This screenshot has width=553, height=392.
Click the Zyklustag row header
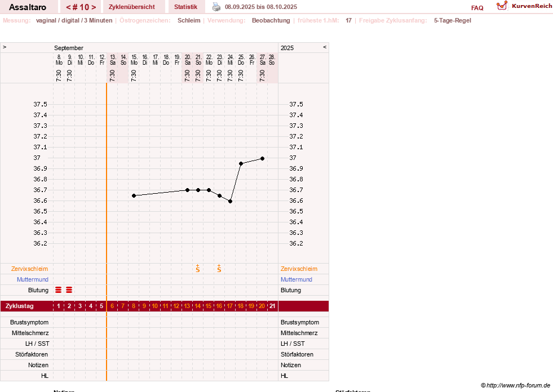point(19,306)
